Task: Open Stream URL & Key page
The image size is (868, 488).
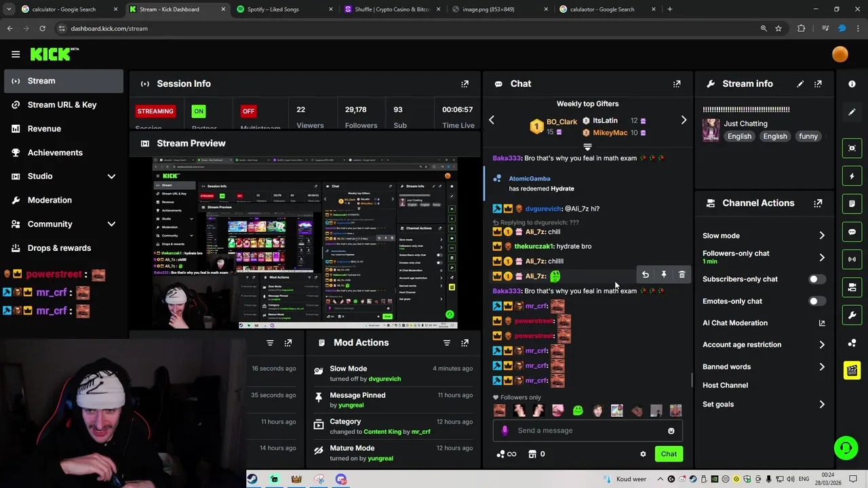Action: click(64, 104)
